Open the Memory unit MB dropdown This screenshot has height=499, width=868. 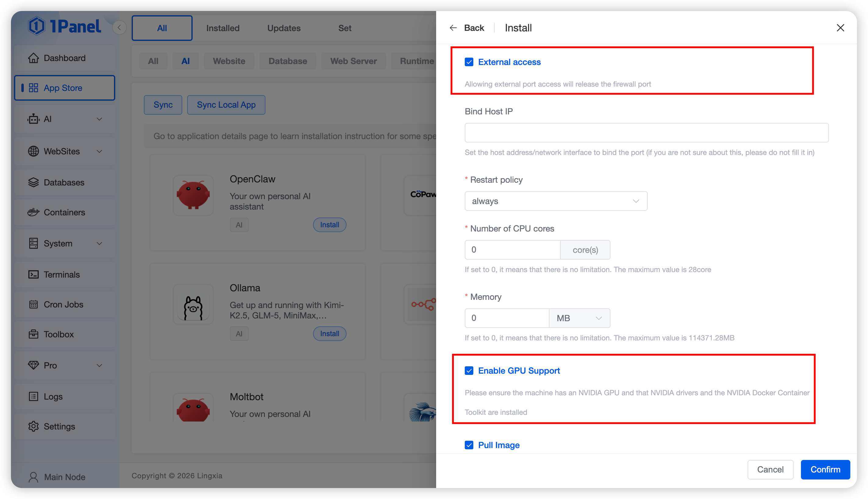(x=579, y=318)
